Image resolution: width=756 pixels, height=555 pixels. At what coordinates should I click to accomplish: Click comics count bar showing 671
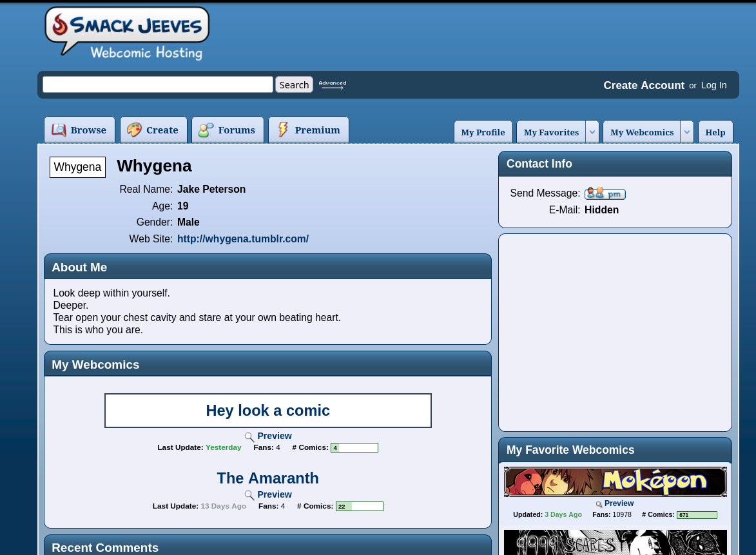(x=697, y=515)
